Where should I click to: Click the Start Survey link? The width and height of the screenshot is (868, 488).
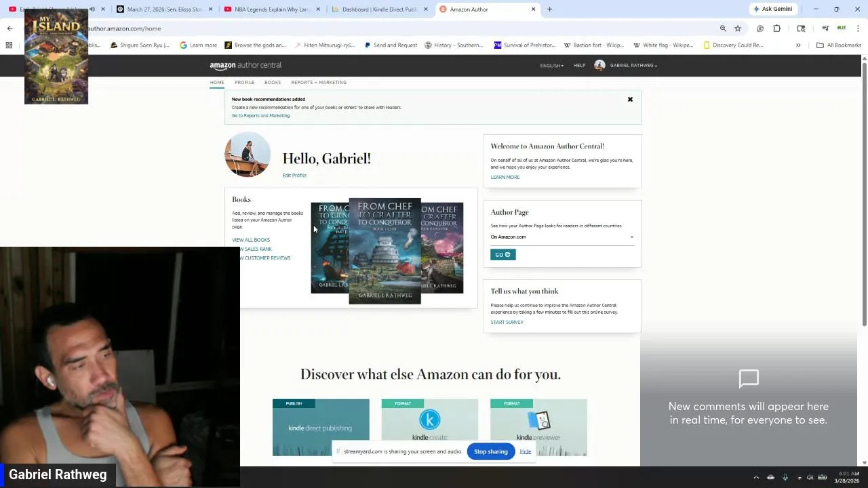[x=507, y=323]
